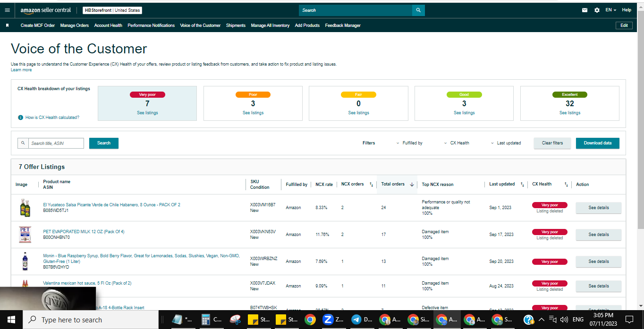Open Manage All Inventory
644x329 pixels.
coord(270,25)
